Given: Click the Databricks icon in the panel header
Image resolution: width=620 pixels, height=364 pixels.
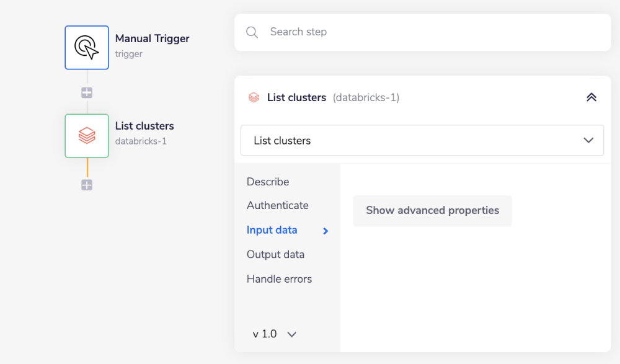Looking at the screenshot, I should (x=254, y=97).
